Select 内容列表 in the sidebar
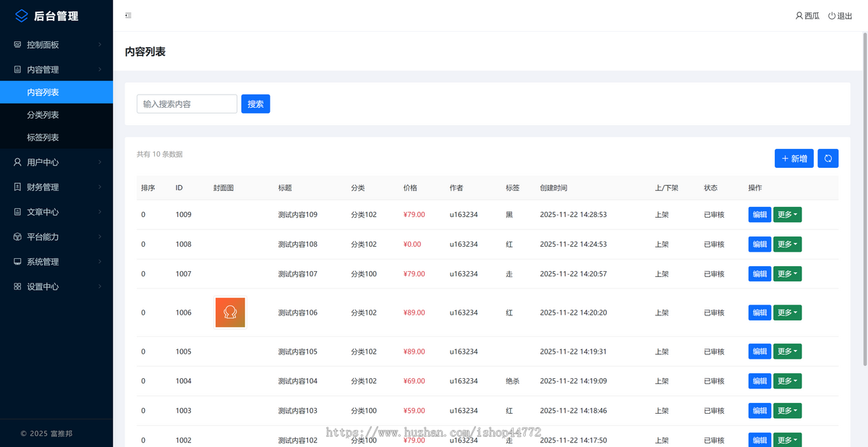Screen dimensions: 868x447 click(x=56, y=92)
